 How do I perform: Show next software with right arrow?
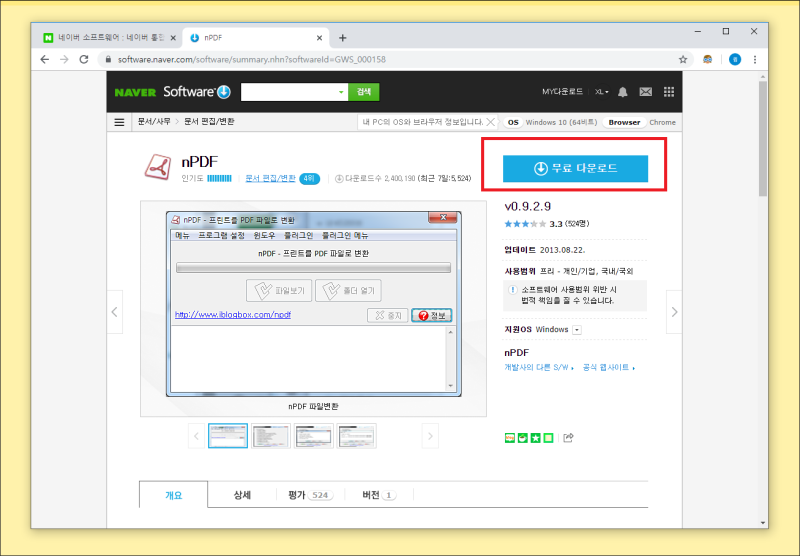[x=674, y=312]
